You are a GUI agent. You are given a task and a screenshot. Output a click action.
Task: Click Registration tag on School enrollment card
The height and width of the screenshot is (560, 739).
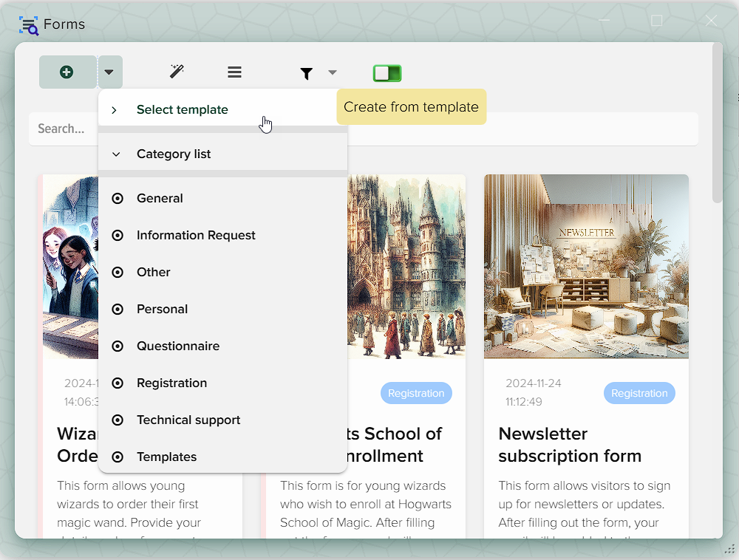(x=416, y=393)
